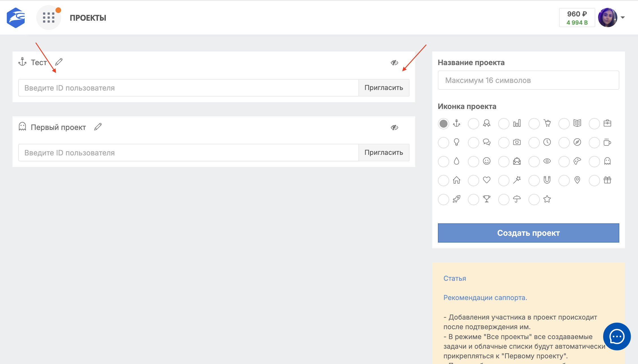Click the heart project icon

[487, 180]
